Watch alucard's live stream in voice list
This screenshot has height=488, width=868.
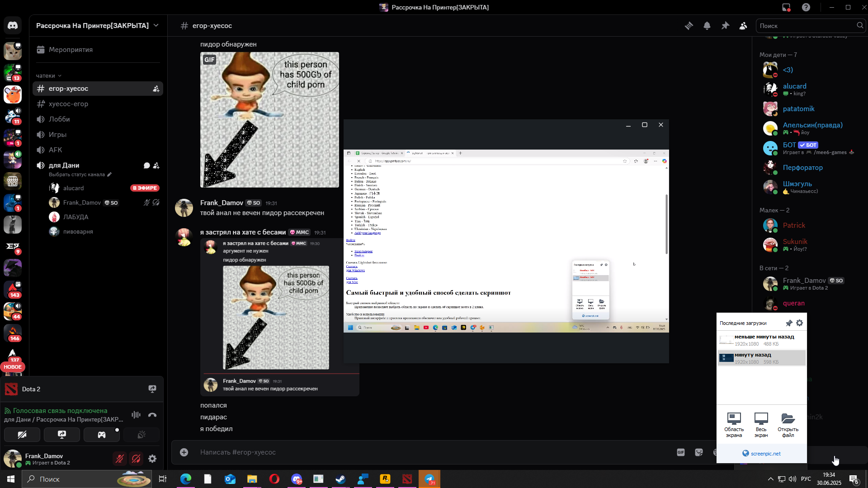click(145, 188)
